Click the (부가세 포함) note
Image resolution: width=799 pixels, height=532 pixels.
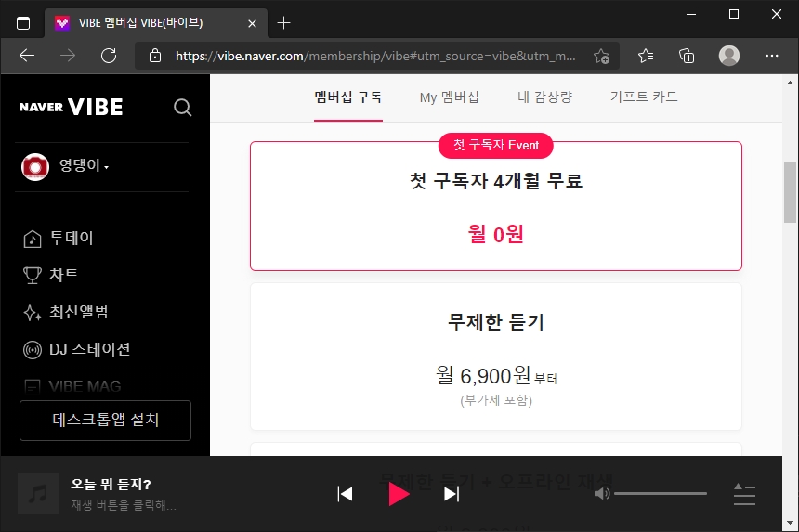[496, 400]
